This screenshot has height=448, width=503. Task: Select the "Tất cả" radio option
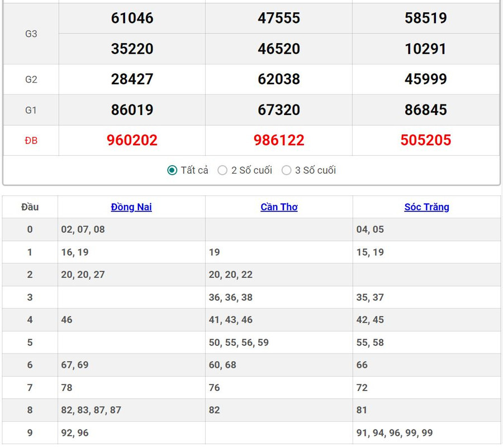pos(173,170)
